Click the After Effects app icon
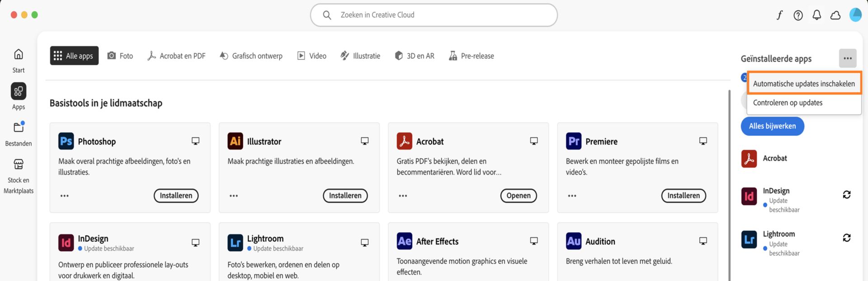868x281 pixels. tap(404, 241)
